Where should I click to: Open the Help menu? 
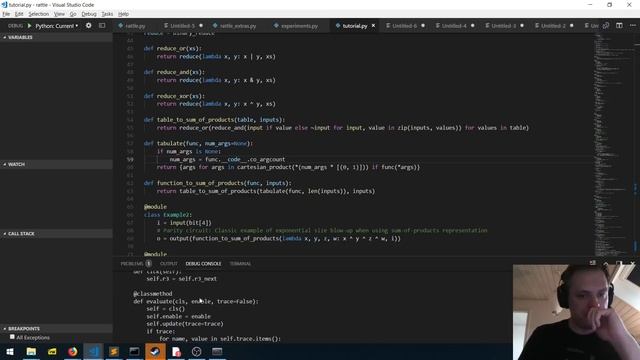pyautogui.click(x=123, y=14)
